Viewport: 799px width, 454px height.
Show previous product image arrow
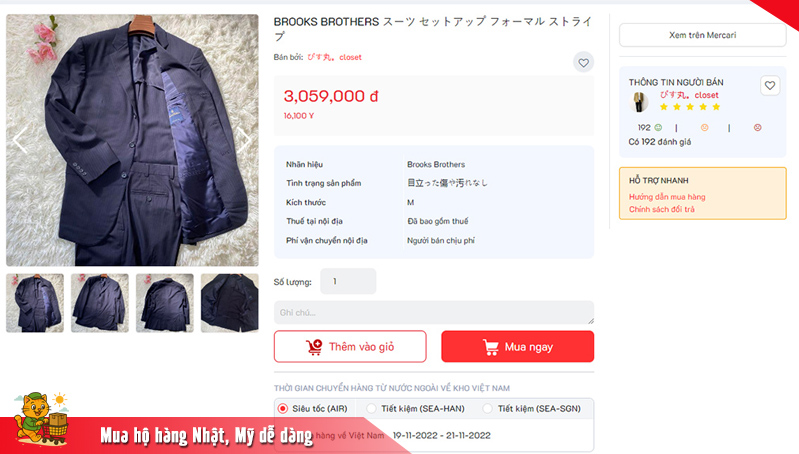point(20,140)
